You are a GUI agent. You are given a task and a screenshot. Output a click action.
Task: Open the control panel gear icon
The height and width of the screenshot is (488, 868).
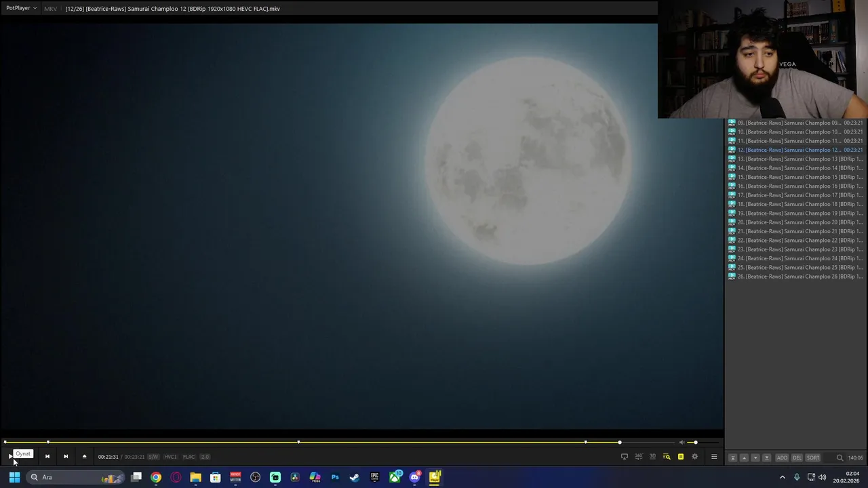tap(694, 457)
